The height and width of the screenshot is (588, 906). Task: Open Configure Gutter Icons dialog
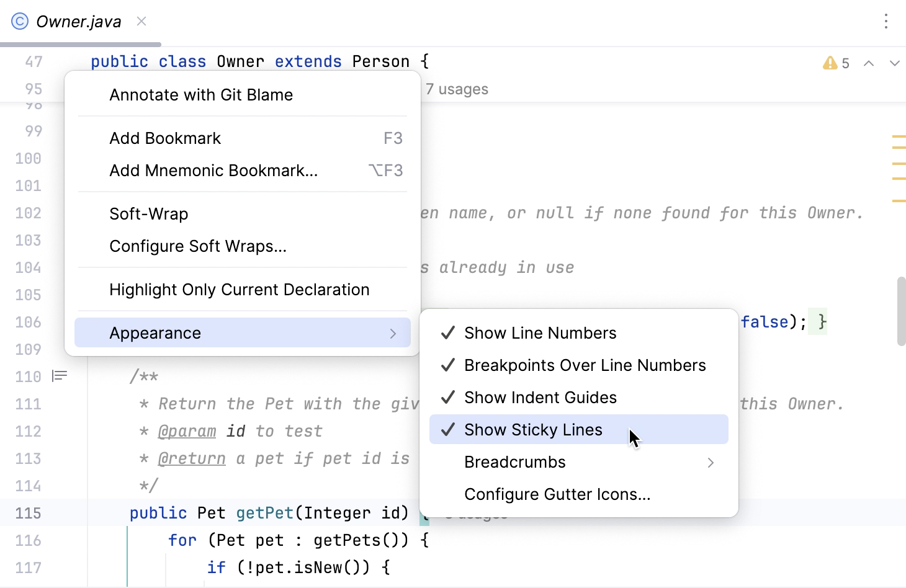(557, 494)
